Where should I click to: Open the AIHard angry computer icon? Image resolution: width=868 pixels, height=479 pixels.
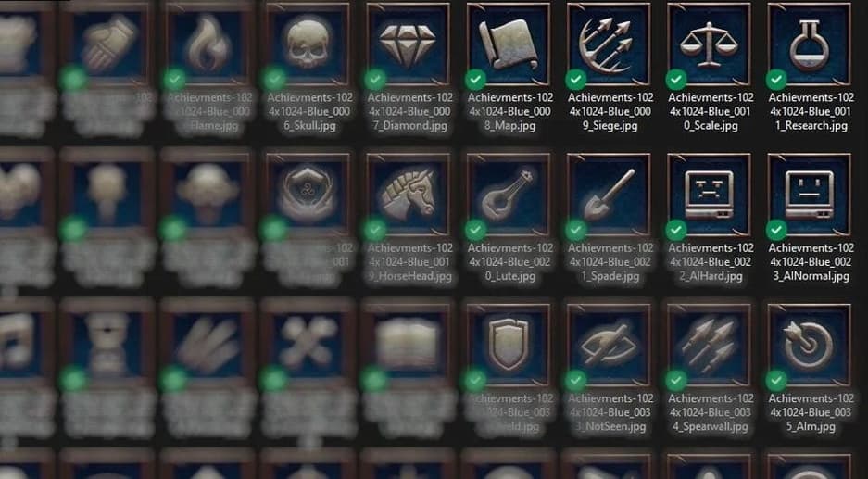[x=709, y=195]
